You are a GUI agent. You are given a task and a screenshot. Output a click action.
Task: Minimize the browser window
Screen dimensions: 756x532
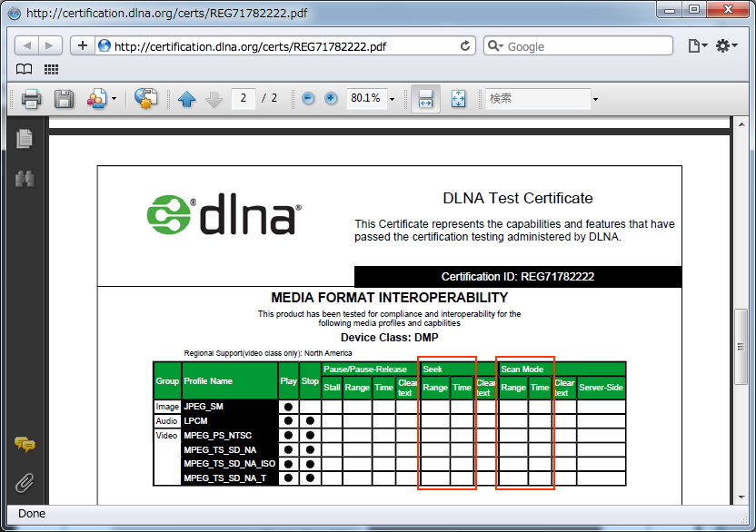tap(669, 10)
